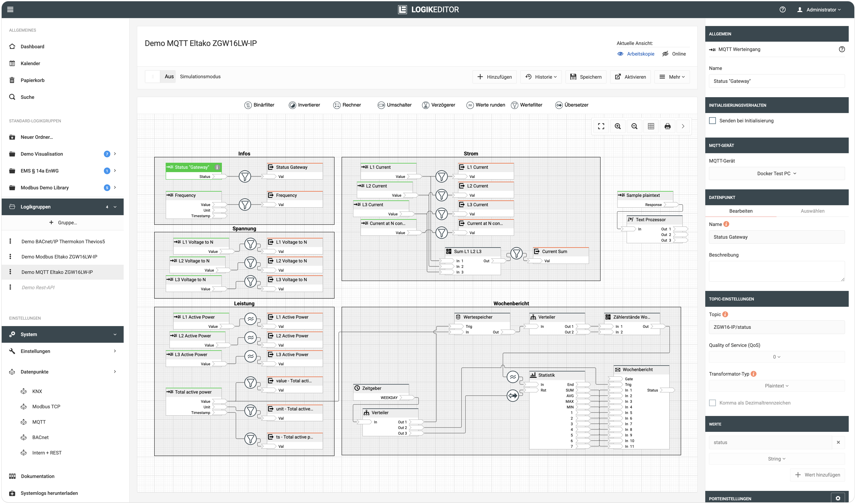Open Dashboard in the sidebar

coord(32,47)
